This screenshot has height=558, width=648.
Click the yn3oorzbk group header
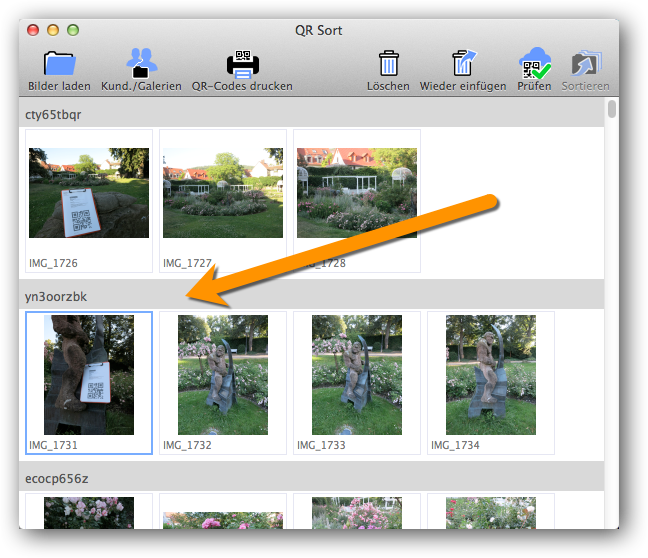coord(55,296)
